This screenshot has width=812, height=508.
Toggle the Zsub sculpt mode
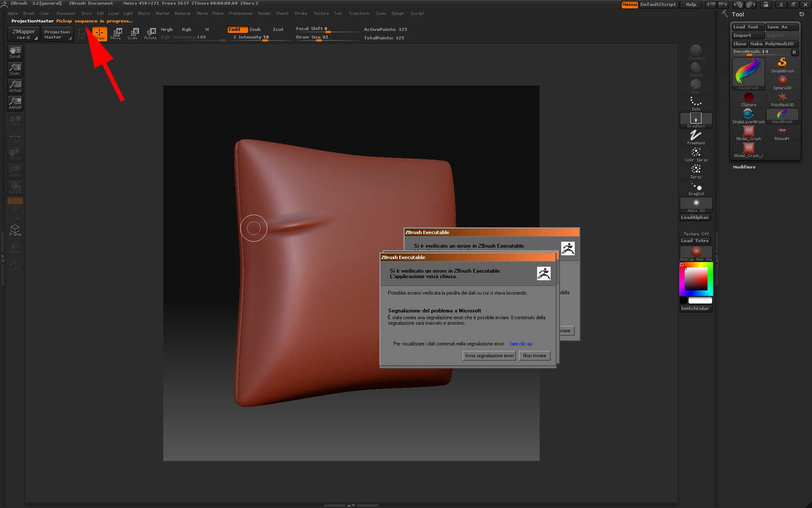255,29
